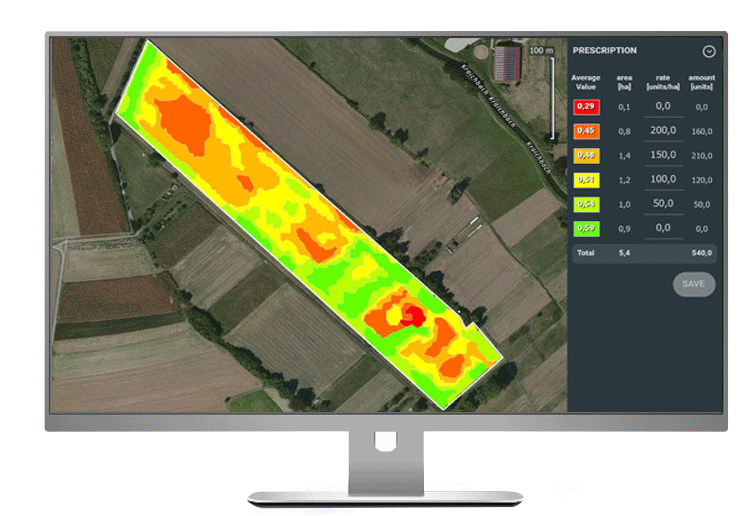
Task: Click the SAVE button
Action: pyautogui.click(x=693, y=284)
